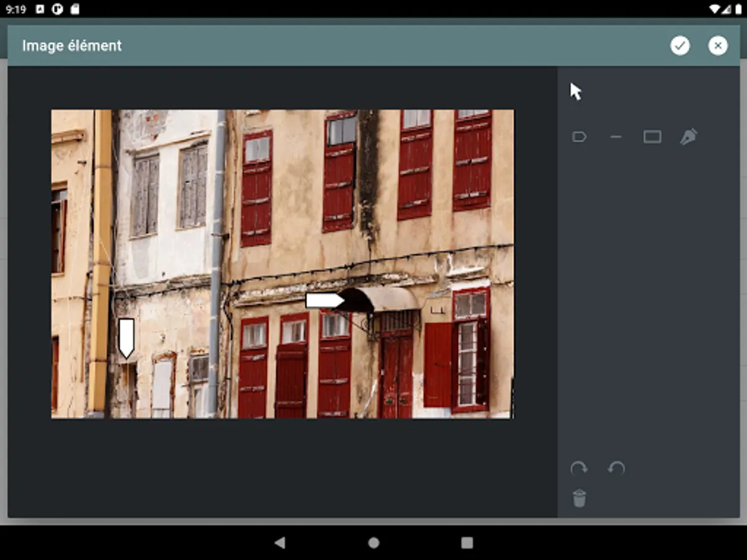Select the straight line tool
747x560 pixels.
(616, 137)
